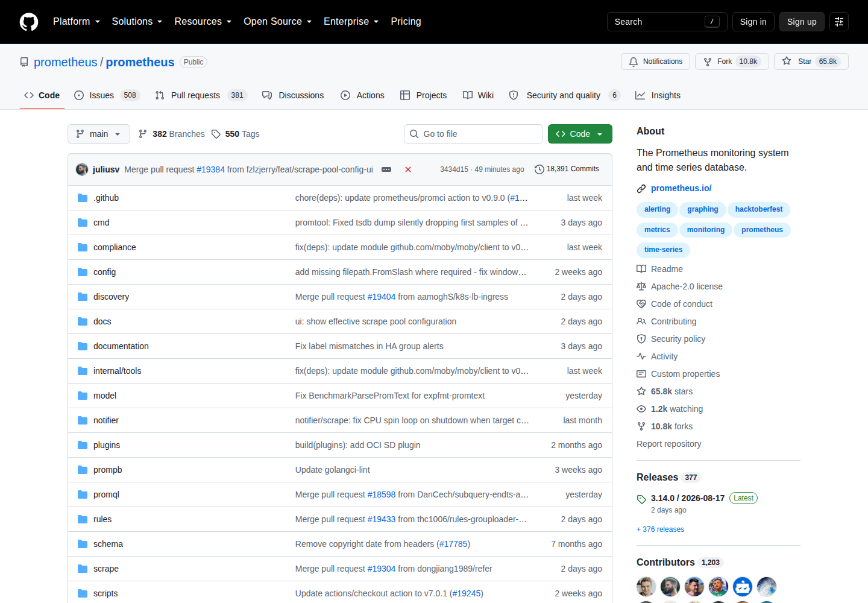
Task: Click the commits history clock icon
Action: click(x=539, y=169)
